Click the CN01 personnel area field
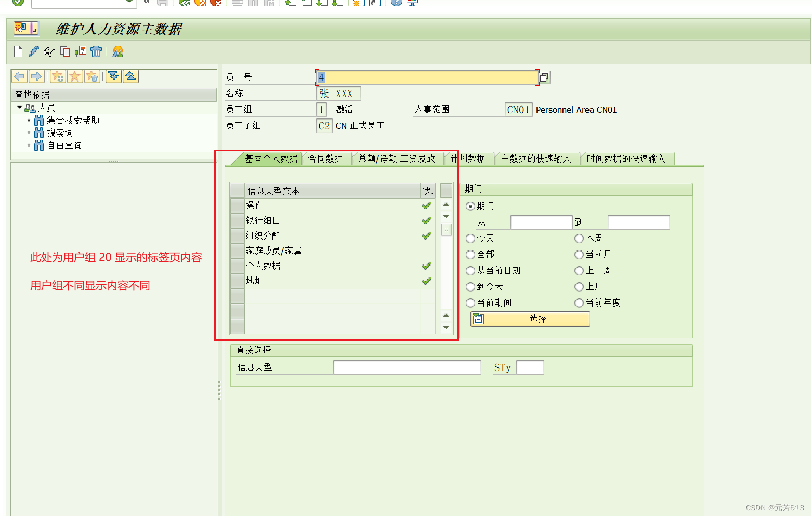The height and width of the screenshot is (516, 812). coord(518,110)
